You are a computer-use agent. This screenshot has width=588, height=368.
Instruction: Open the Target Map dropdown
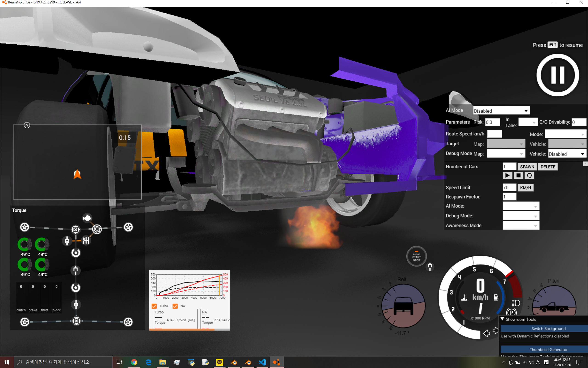point(506,144)
